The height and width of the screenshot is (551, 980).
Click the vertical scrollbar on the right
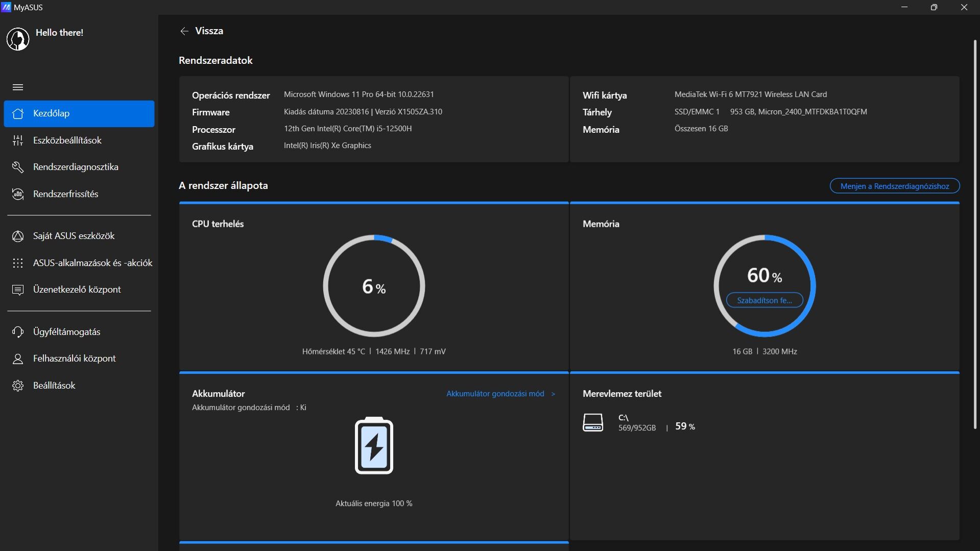974,234
